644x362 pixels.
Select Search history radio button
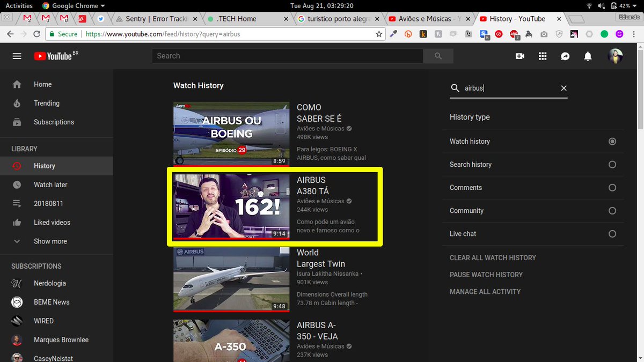(x=612, y=165)
